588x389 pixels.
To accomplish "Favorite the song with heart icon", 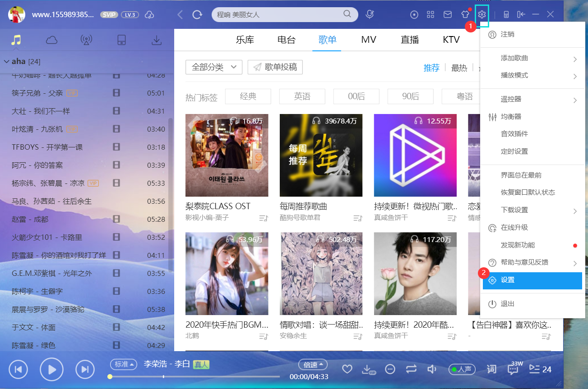I will point(347,369).
